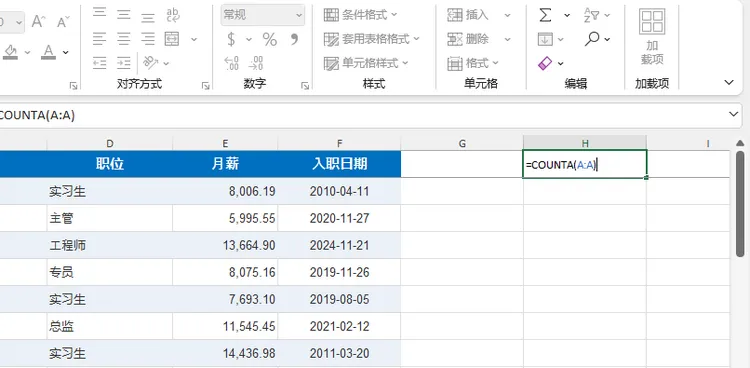This screenshot has height=368, width=750.
Task: Click the 入职日期 header cell
Action: pyautogui.click(x=339, y=164)
